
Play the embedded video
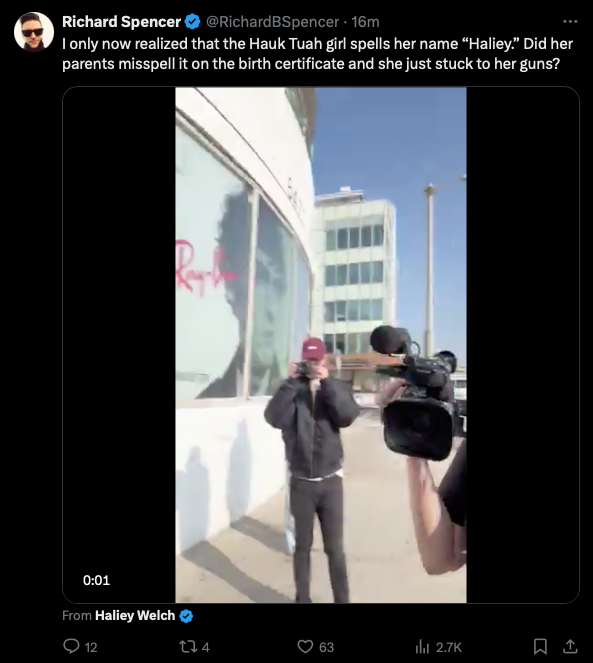click(321, 345)
